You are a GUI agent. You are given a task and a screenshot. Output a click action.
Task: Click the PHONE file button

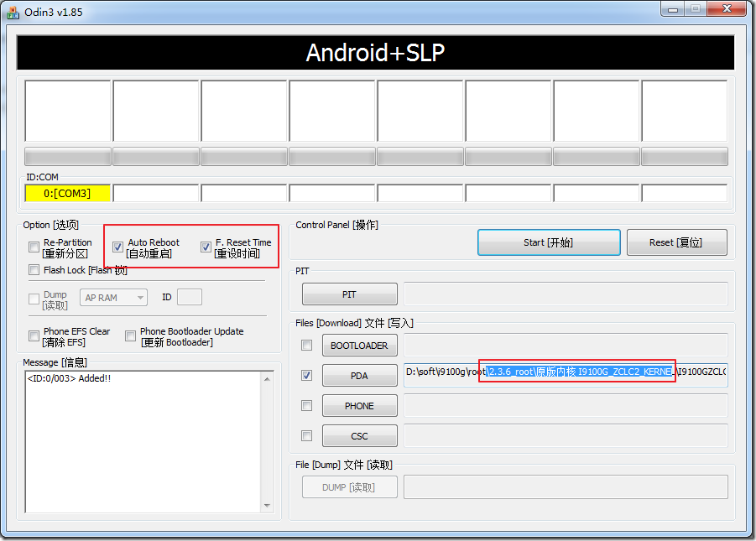click(x=360, y=406)
